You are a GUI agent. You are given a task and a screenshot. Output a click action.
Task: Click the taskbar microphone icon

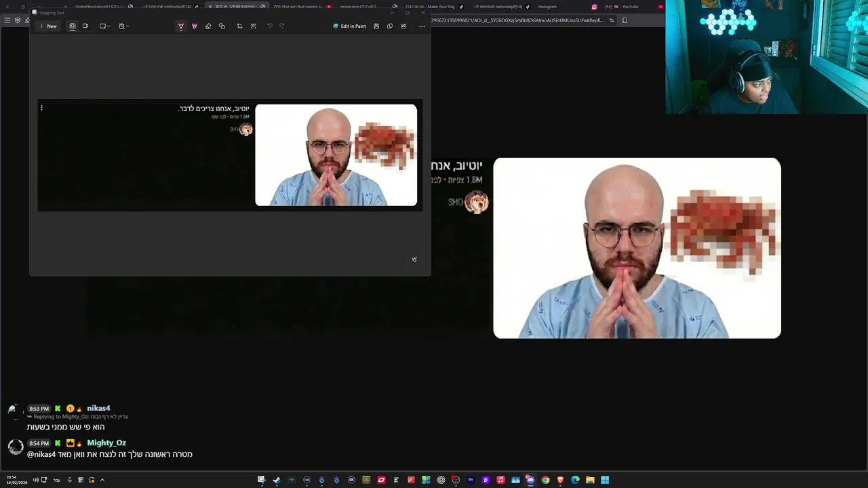(69, 480)
